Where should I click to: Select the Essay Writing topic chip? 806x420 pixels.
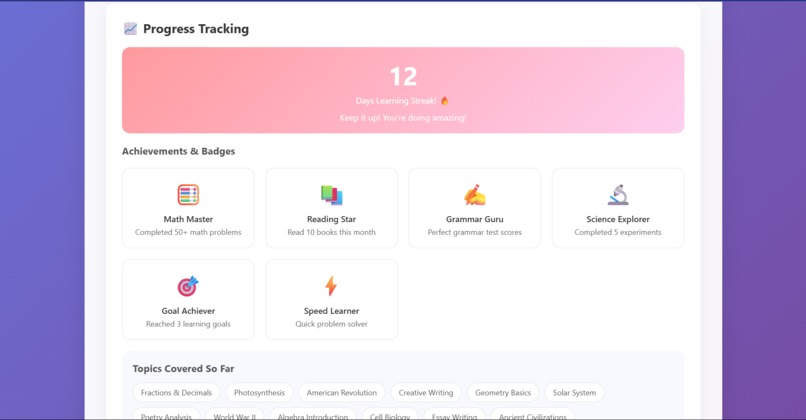454,415
